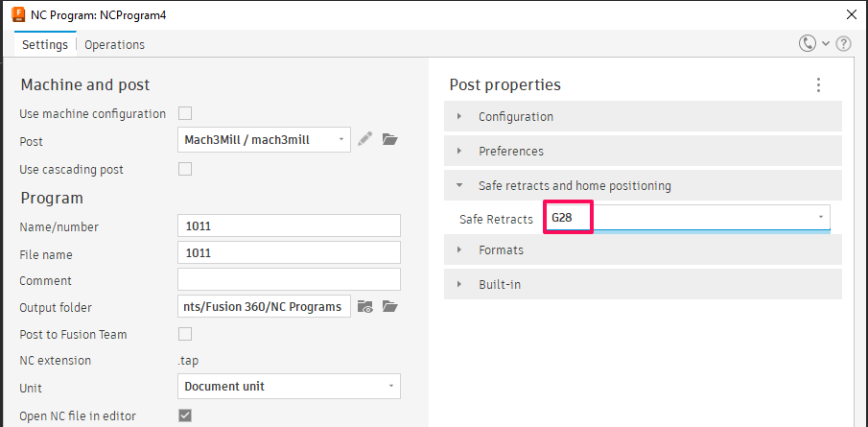Open post library folder icon
Screen dimensions: 868x427
(x=389, y=139)
